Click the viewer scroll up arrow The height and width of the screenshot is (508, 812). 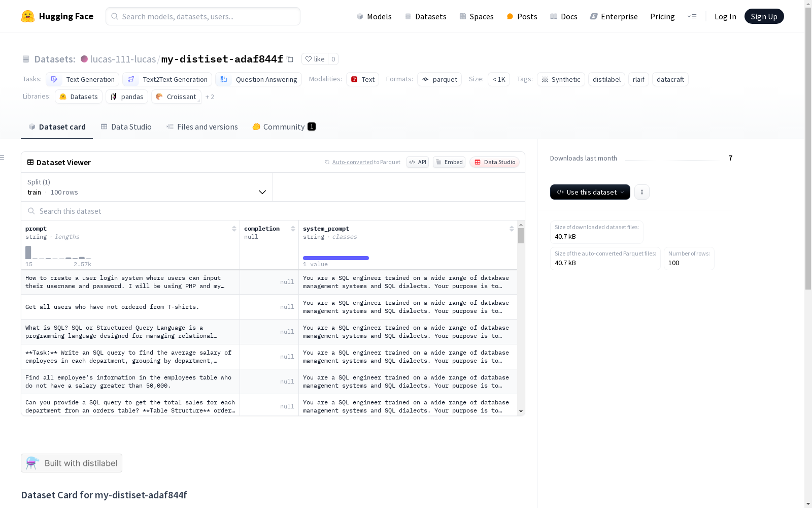(x=521, y=225)
